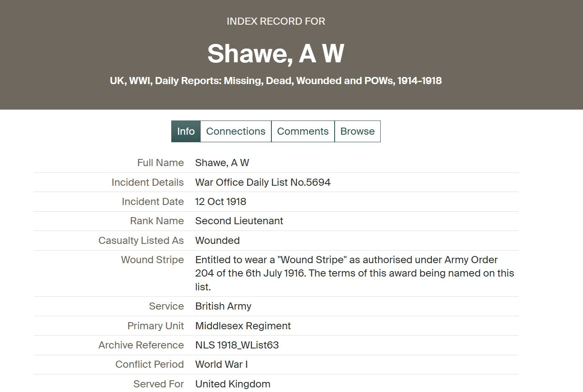Select the Full Name field label
The height and width of the screenshot is (392, 583).
click(160, 163)
